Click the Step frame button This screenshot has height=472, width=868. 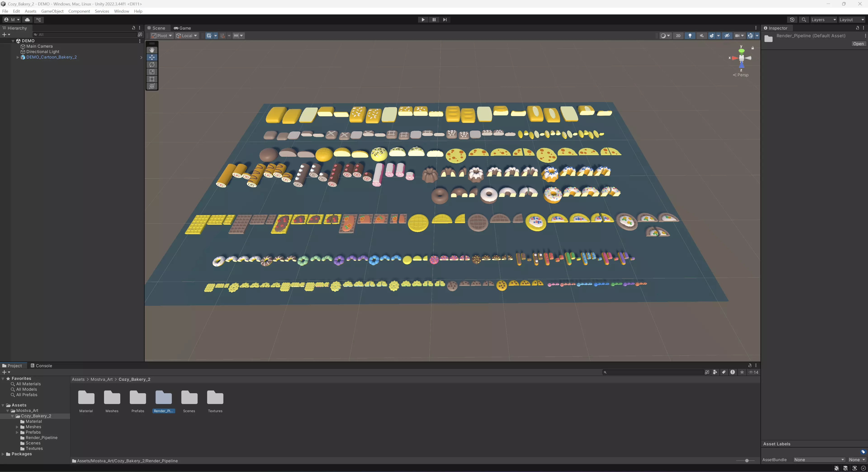[445, 19]
